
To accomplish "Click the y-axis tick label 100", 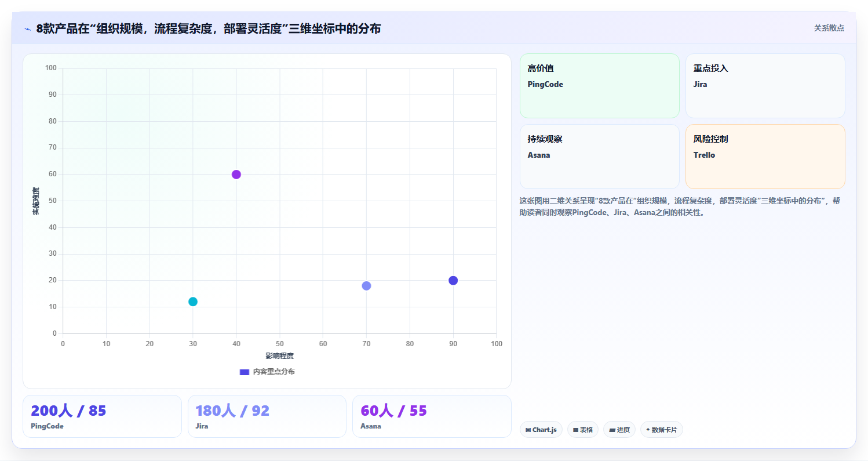I will coord(51,68).
